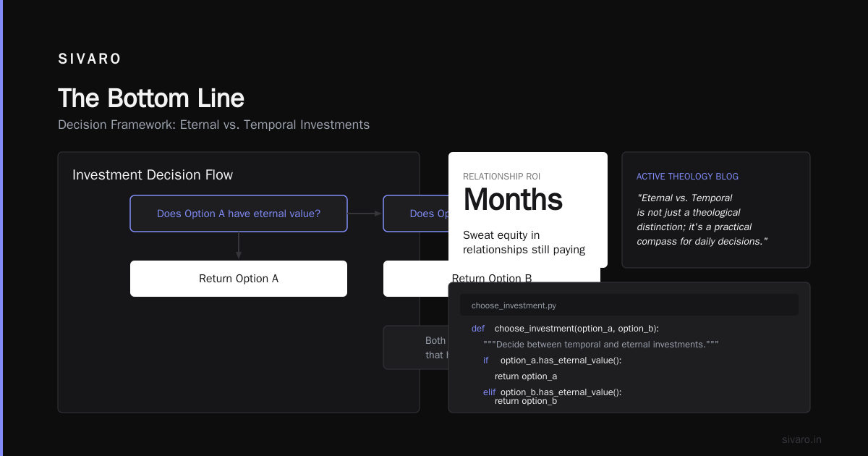Viewport: 868px width, 456px height.
Task: Click the down arrow below Option A question
Action: pyautogui.click(x=239, y=246)
